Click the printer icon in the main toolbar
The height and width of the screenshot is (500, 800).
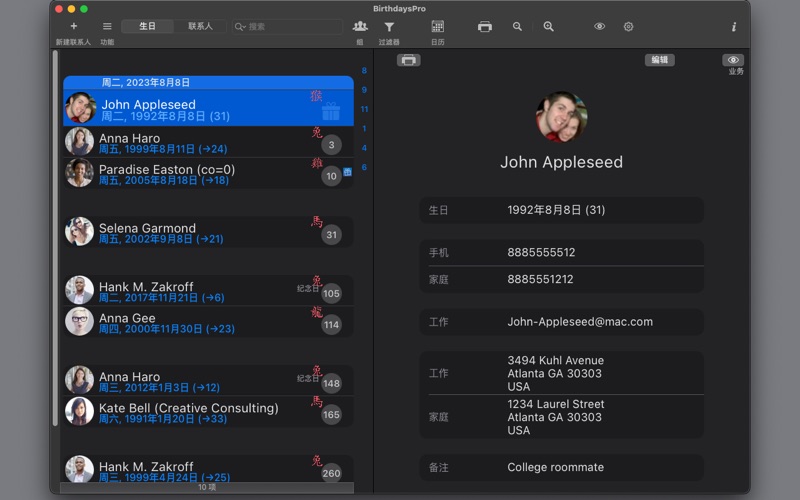pyautogui.click(x=485, y=26)
